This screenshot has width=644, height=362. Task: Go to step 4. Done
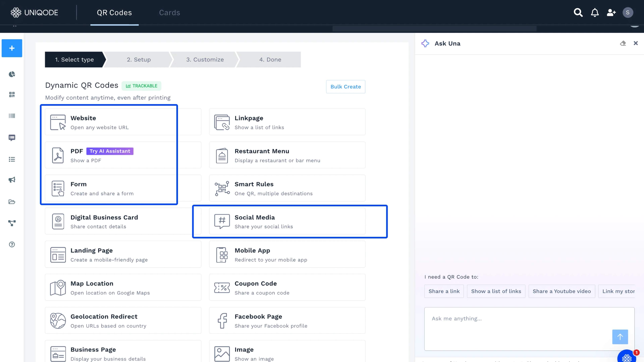[270, 59]
